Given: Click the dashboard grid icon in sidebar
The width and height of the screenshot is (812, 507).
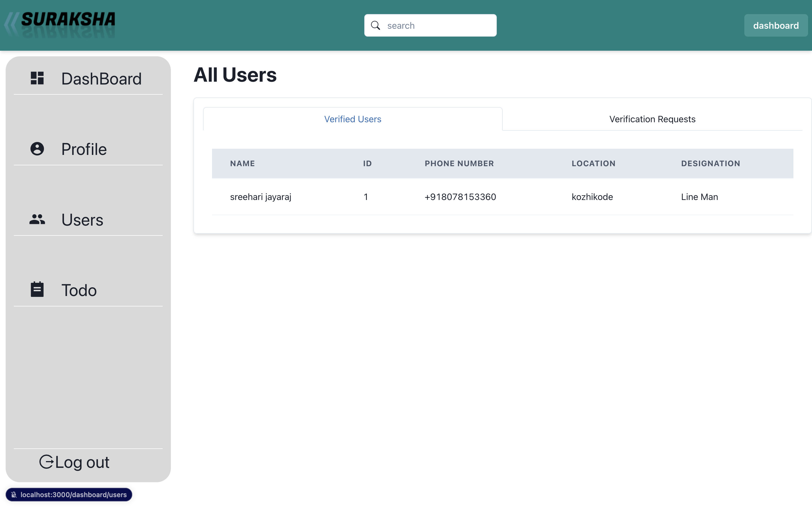Looking at the screenshot, I should pos(37,78).
